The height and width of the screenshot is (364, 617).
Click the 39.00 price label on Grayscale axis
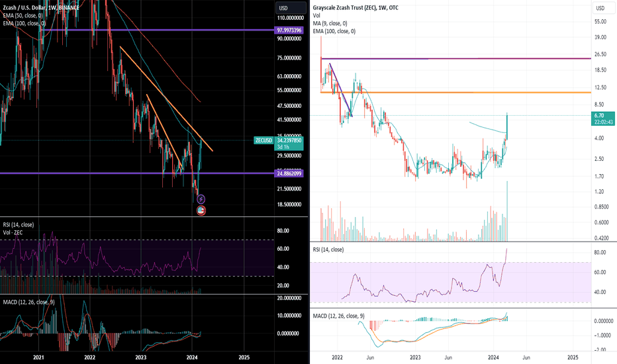point(600,37)
